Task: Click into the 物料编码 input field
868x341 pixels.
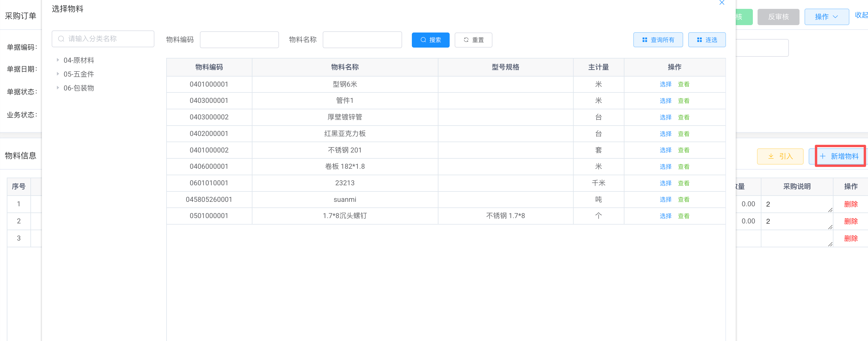Action: coord(239,40)
